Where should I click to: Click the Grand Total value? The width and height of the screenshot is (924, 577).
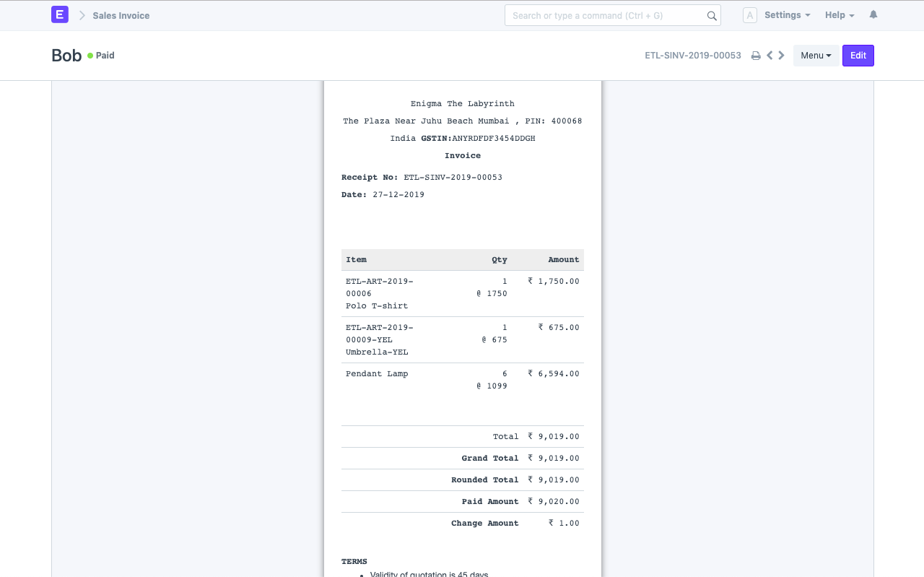[x=554, y=459]
